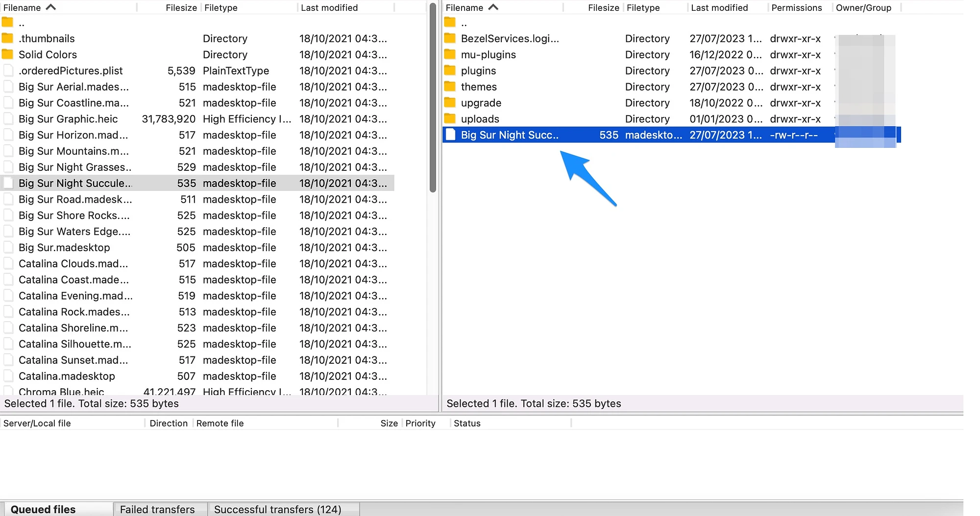Select Catalina Silhouette.m... file row
This screenshot has height=516, width=980.
(197, 344)
